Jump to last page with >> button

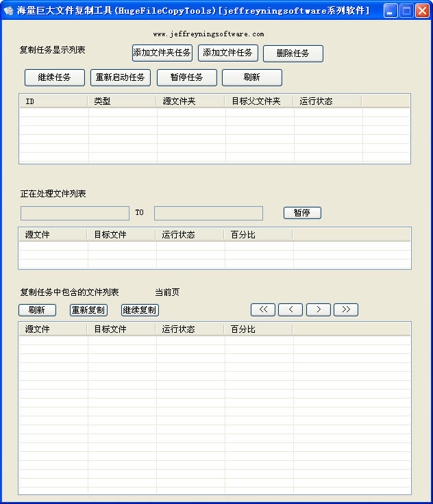pyautogui.click(x=346, y=310)
